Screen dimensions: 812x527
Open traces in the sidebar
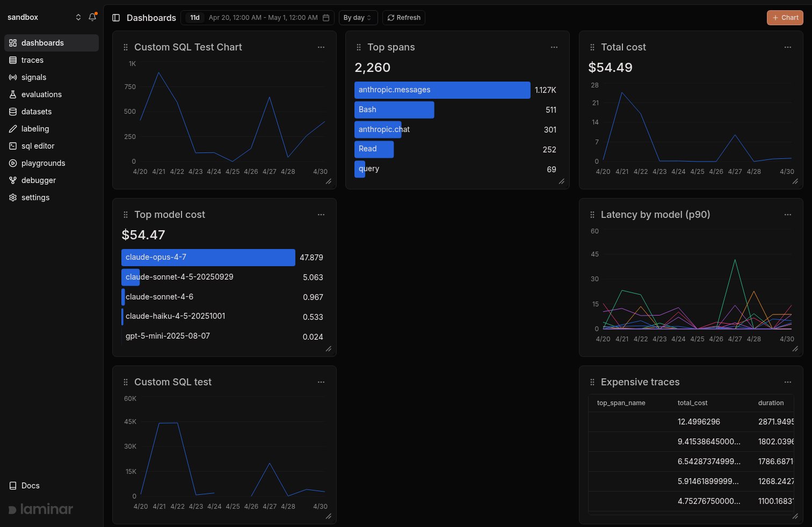coord(52,60)
